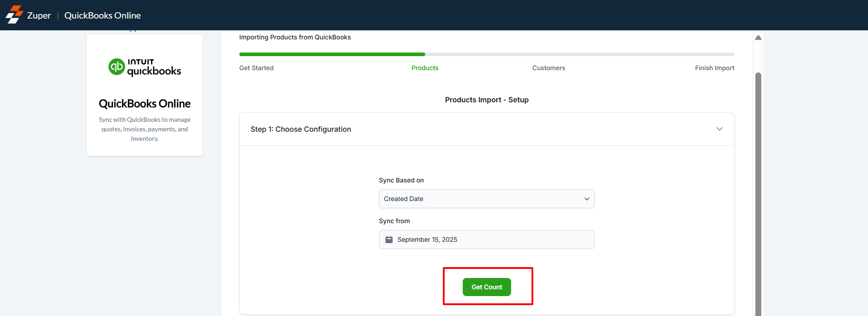Collapse Step 1: Choose Configuration section
The image size is (868, 316).
point(719,129)
